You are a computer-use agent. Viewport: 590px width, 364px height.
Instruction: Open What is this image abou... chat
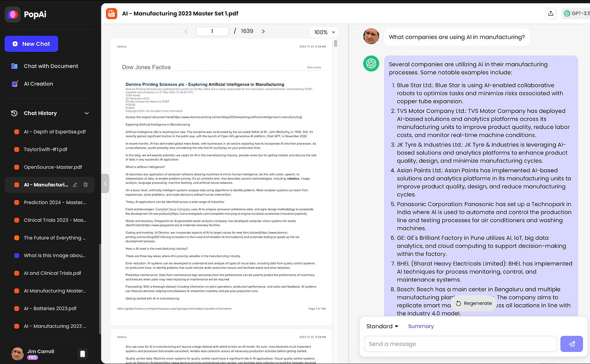54,255
